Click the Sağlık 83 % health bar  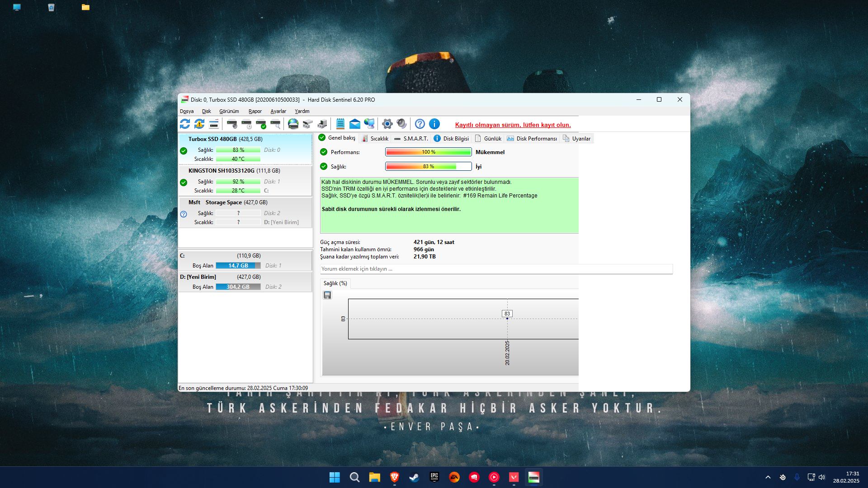tap(428, 166)
